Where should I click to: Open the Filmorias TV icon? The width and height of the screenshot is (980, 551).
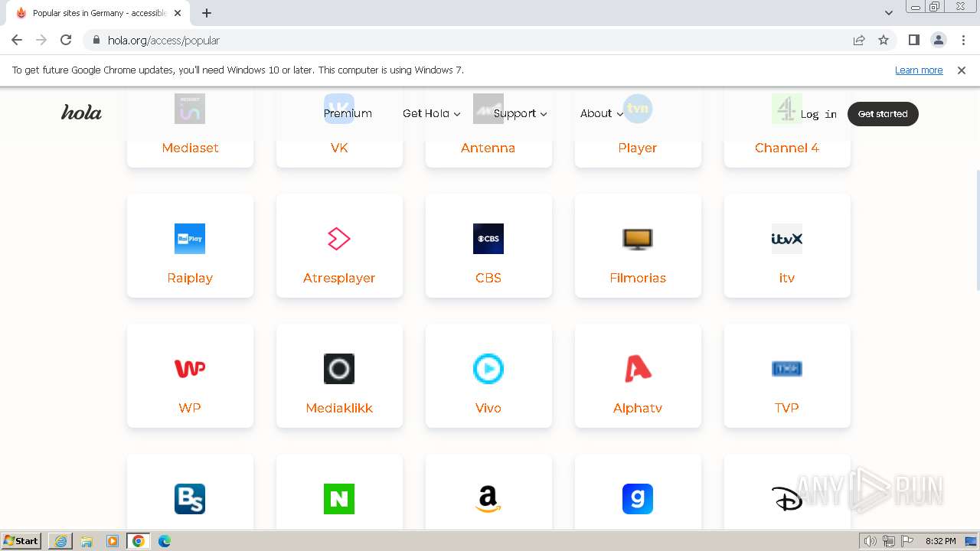tap(638, 239)
